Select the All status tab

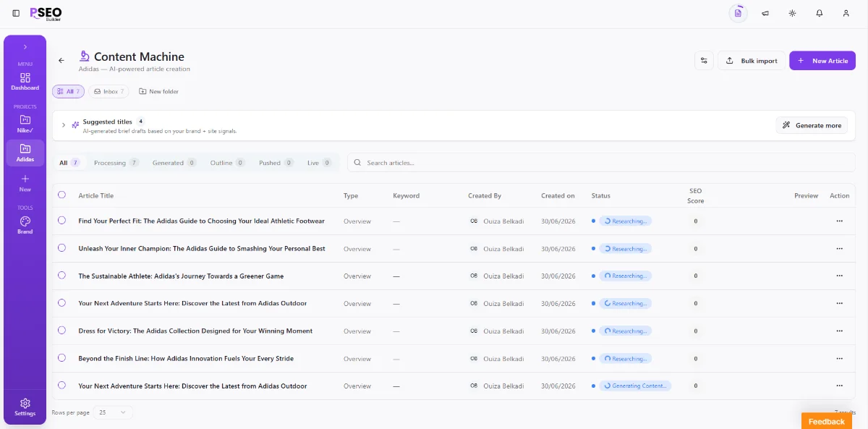tap(69, 163)
